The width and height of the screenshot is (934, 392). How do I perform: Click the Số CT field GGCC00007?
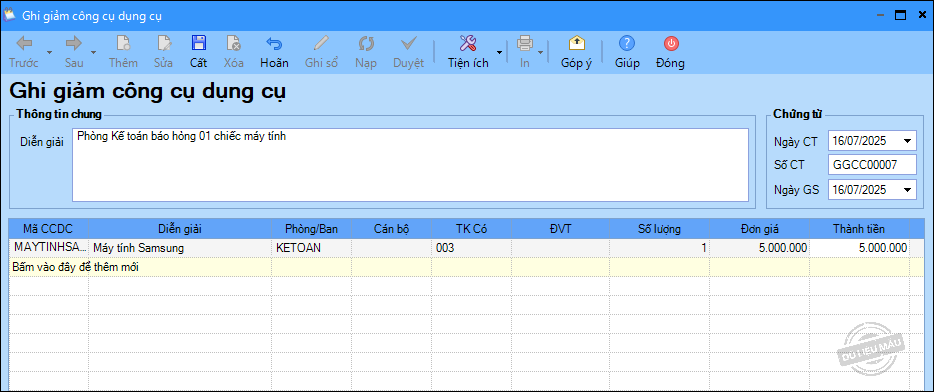pos(872,166)
